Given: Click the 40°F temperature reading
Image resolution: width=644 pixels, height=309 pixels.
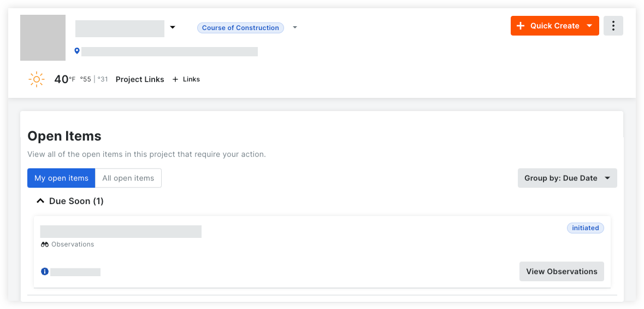Looking at the screenshot, I should pyautogui.click(x=65, y=79).
